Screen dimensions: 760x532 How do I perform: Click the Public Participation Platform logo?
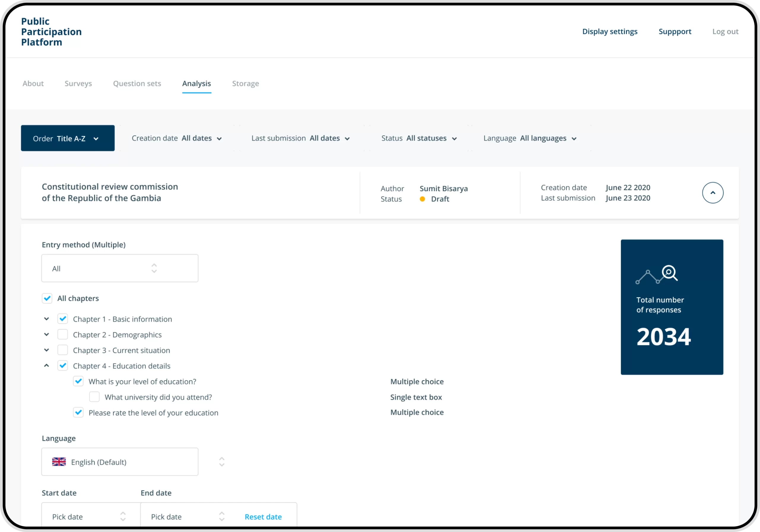click(x=51, y=32)
